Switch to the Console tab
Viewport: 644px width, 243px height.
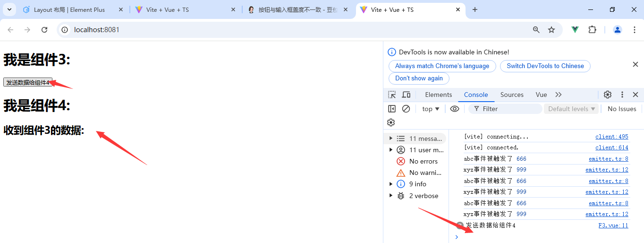point(476,95)
